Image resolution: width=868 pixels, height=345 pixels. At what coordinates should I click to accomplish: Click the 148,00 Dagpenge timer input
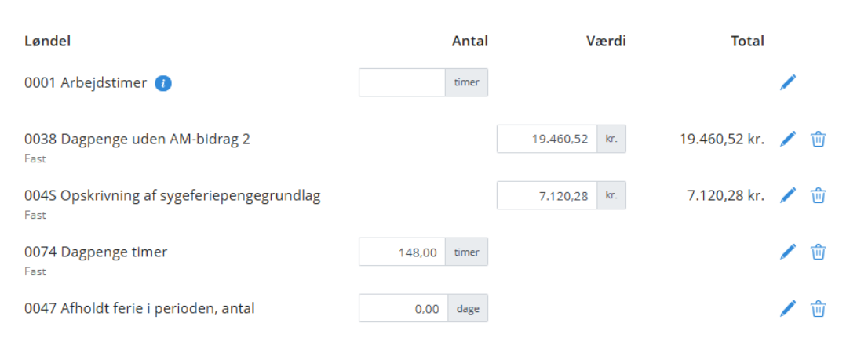click(402, 252)
